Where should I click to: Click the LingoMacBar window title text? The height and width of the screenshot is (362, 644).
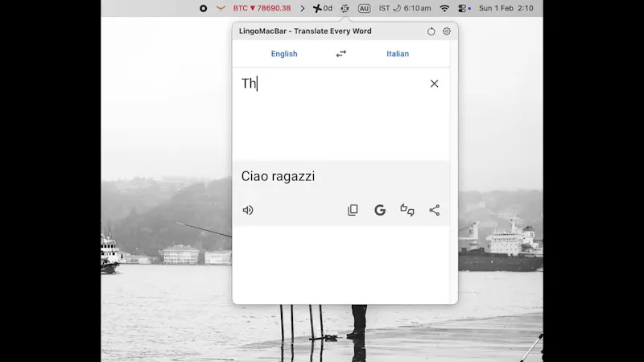[x=305, y=31]
